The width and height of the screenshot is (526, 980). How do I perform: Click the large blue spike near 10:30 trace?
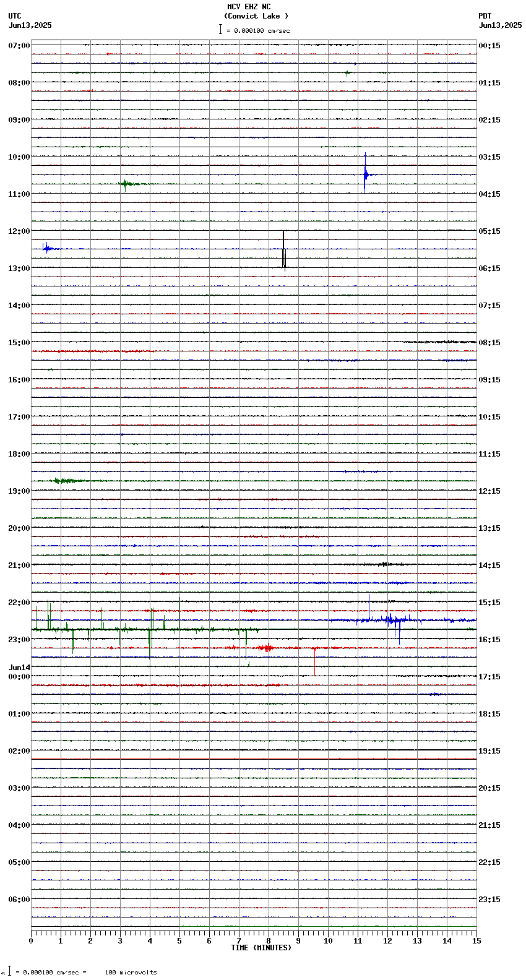365,173
